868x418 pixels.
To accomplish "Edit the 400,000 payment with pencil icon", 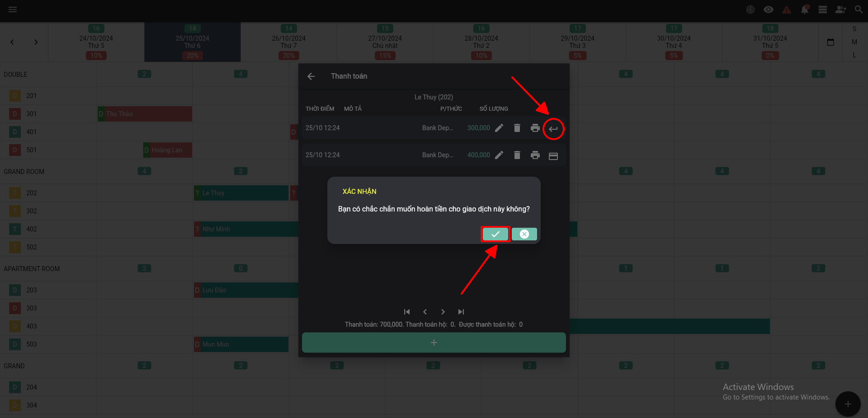I will point(499,155).
